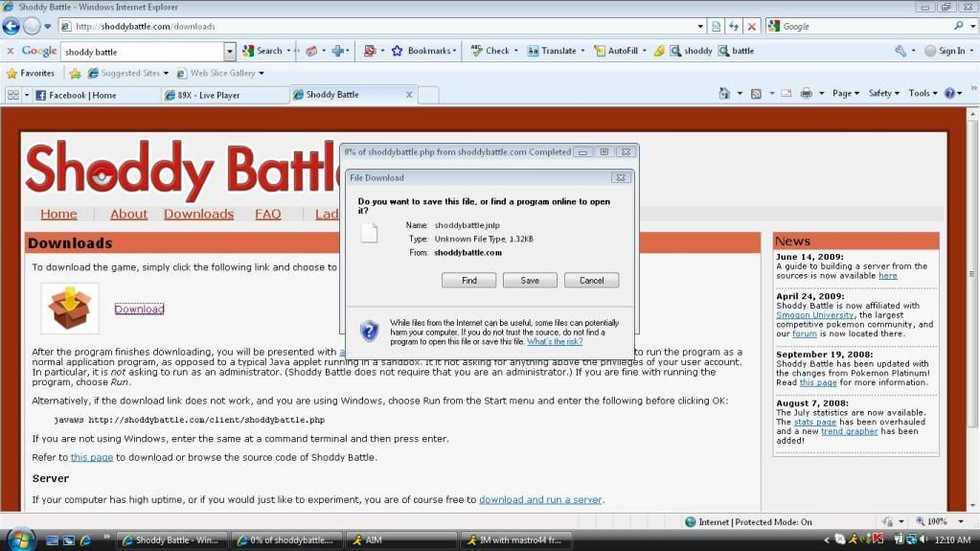Screen dimensions: 980x551
Task: Click the Compatibility View page icon
Action: [717, 26]
